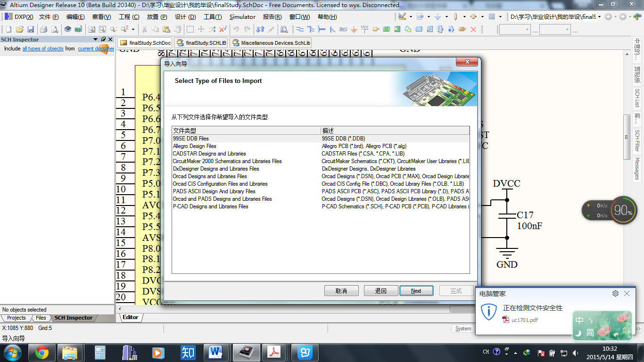Close the 电脑管家 notification popup
Image resolution: width=644 pixels, height=362 pixels.
[x=627, y=293]
